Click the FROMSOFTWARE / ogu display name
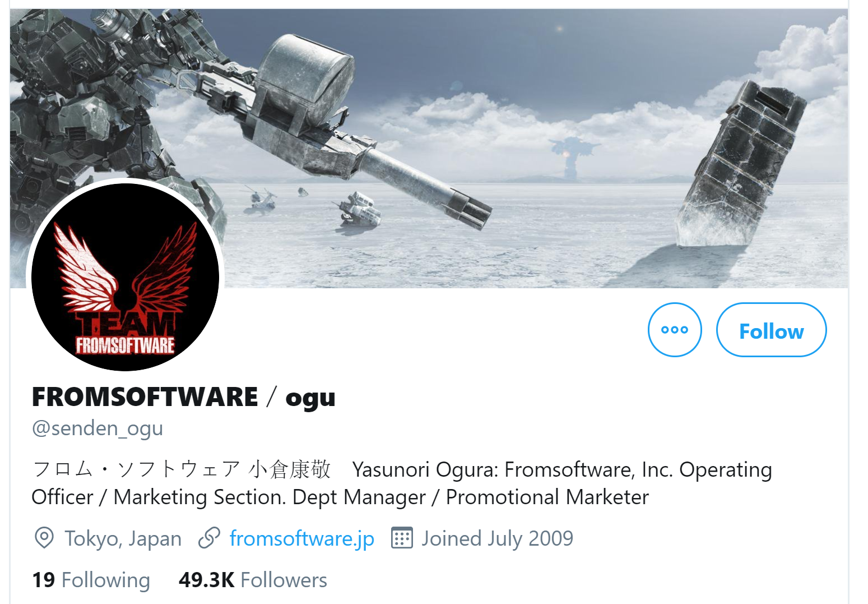Viewport: 868px width, 604px height. (184, 397)
